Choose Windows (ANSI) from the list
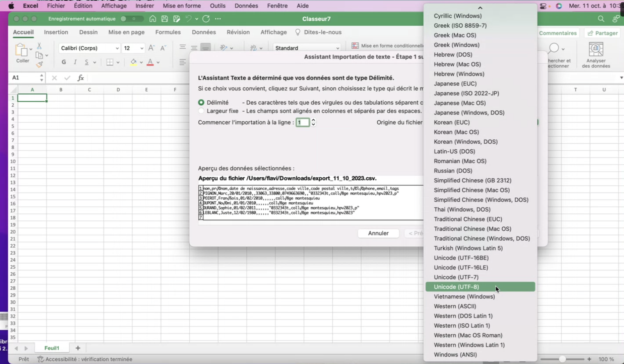 pyautogui.click(x=480, y=354)
